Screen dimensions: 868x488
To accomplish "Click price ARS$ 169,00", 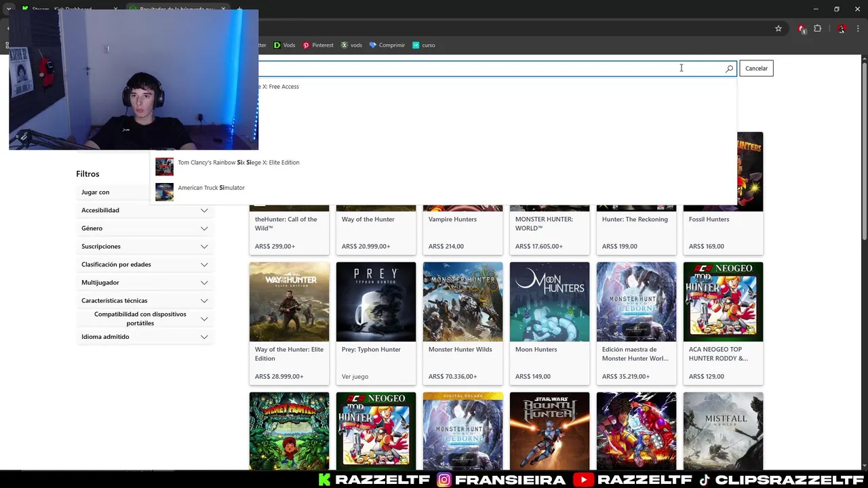I will click(x=706, y=247).
